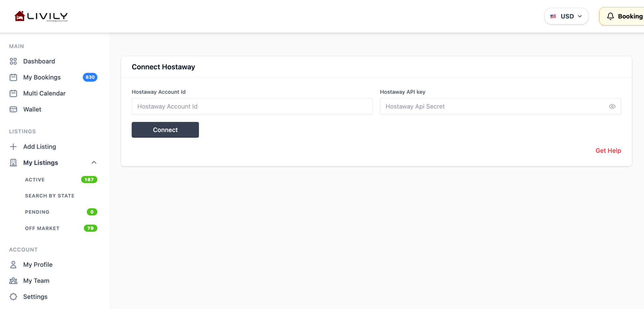Viewport: 644px width, 309px height.
Task: Click the MAIN section label
Action: pos(16,46)
